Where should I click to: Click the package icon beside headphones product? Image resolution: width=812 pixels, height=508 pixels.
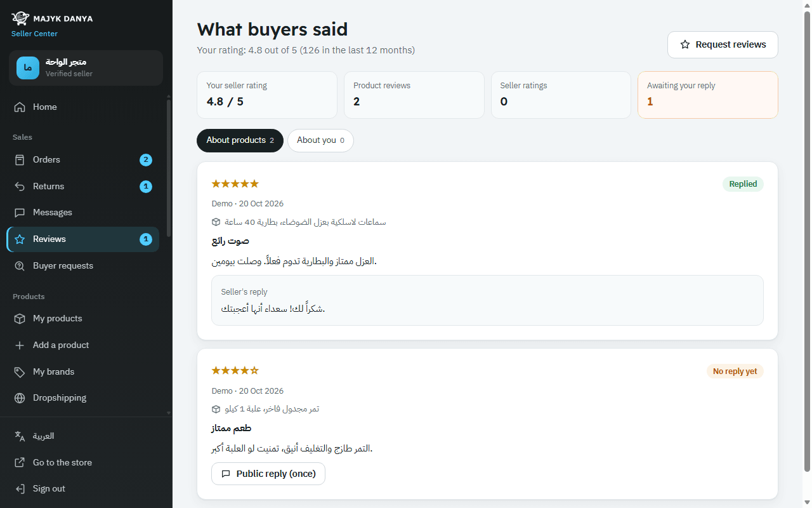216,222
